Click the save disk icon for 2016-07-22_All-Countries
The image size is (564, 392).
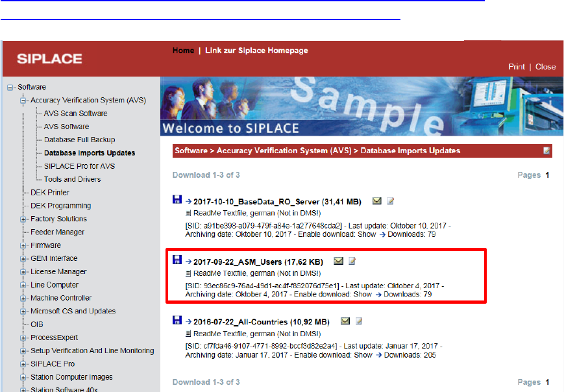pos(177,320)
